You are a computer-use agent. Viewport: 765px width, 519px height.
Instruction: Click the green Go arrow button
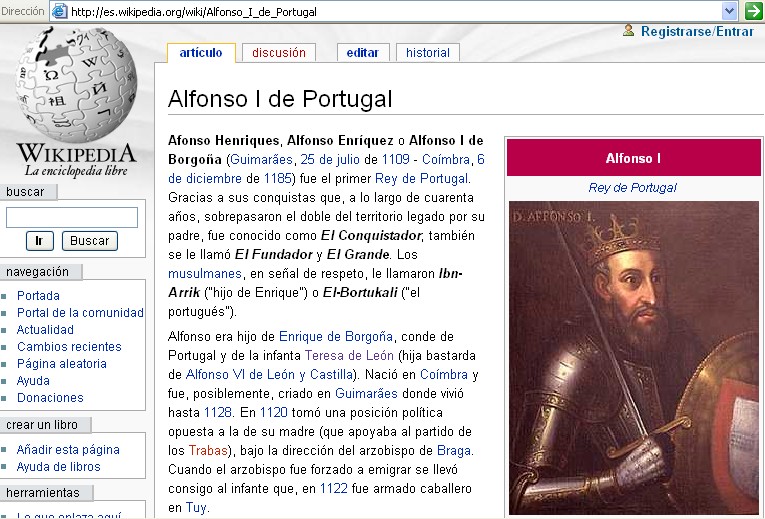(x=754, y=11)
